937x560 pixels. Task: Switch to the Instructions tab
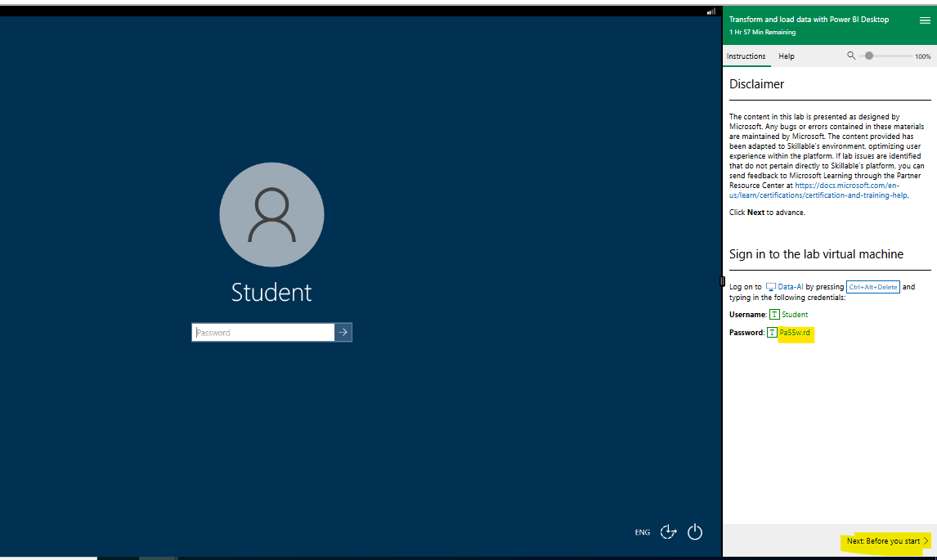pos(746,56)
